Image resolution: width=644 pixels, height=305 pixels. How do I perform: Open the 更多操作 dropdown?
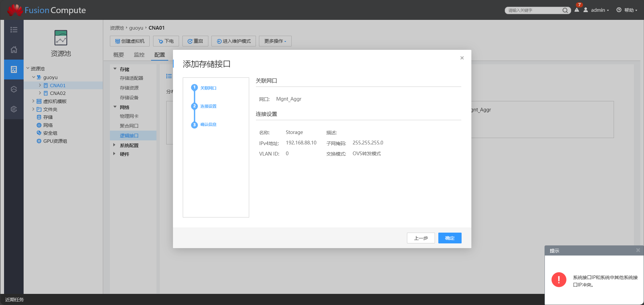[x=275, y=41]
